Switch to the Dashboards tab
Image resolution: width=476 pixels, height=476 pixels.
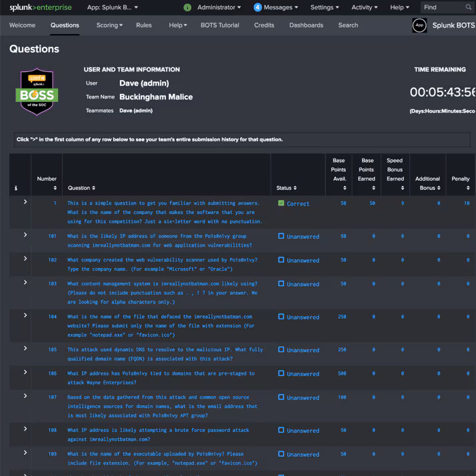[306, 25]
